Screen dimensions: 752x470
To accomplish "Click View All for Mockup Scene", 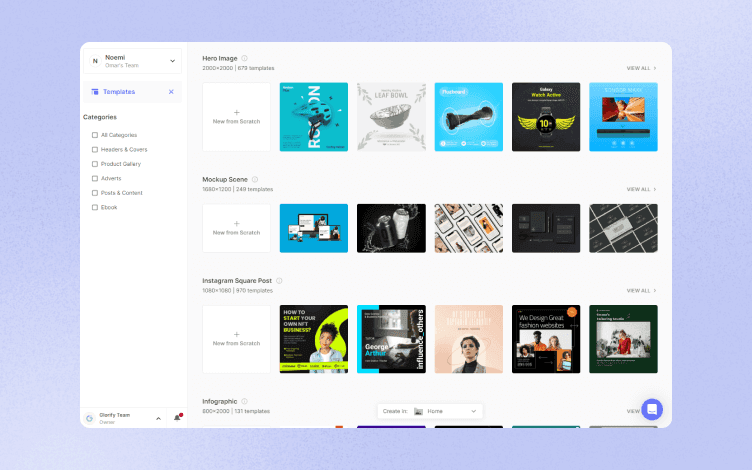I will pos(641,189).
